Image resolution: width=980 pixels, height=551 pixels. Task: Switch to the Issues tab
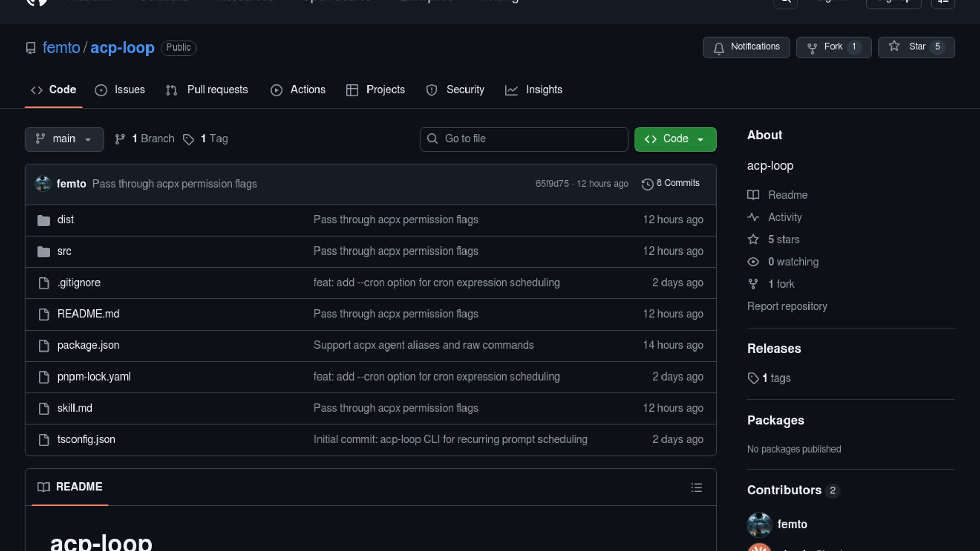tap(120, 90)
